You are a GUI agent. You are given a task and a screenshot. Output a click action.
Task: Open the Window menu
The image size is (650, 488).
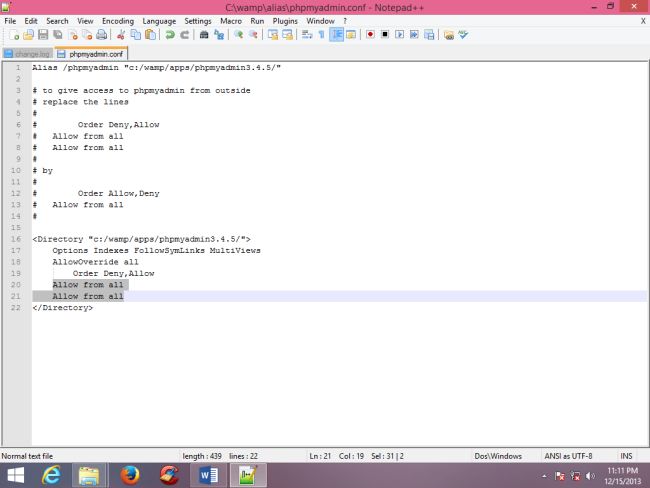click(320, 21)
